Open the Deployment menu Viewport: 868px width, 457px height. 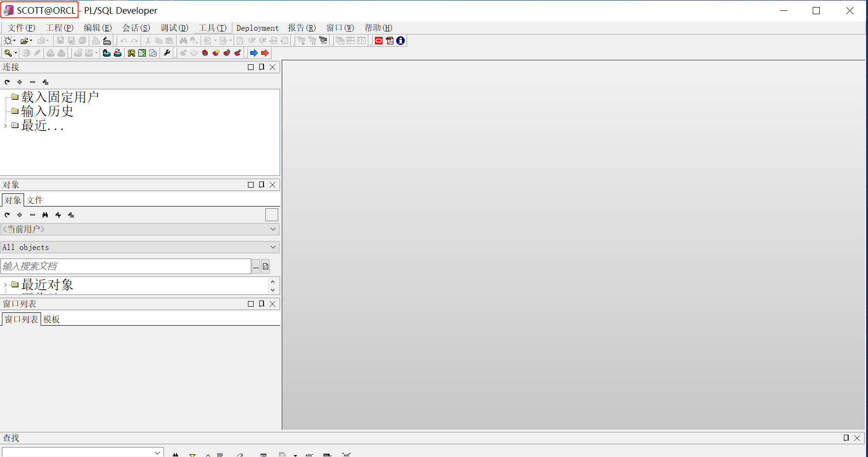257,28
